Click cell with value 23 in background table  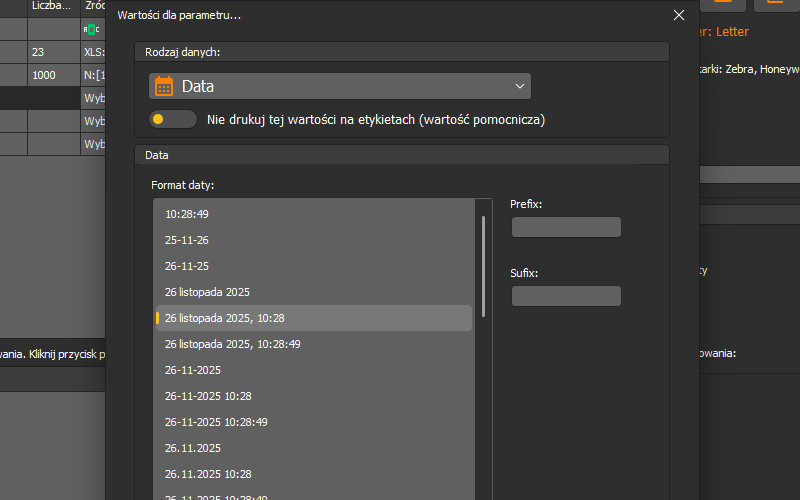click(54, 52)
